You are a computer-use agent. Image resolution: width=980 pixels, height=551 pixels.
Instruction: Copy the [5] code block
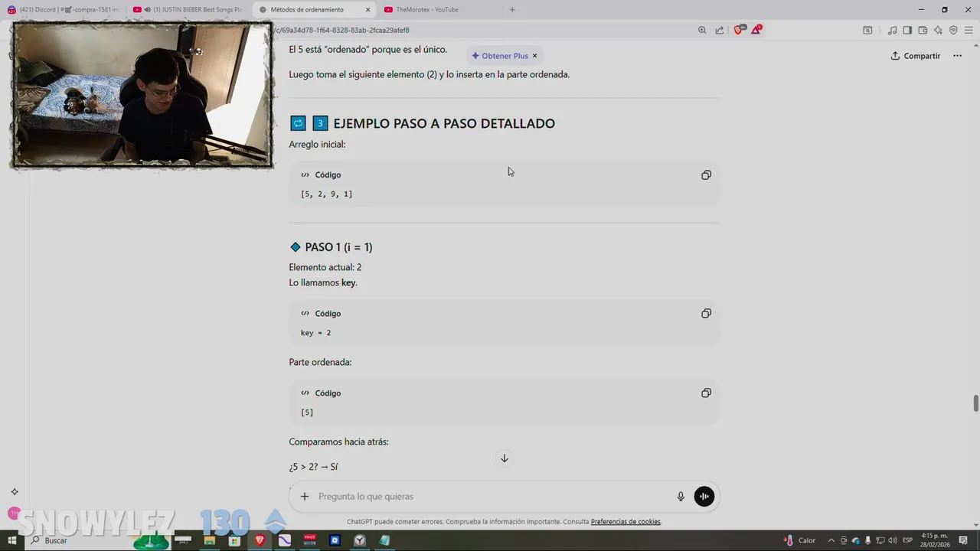pos(706,393)
